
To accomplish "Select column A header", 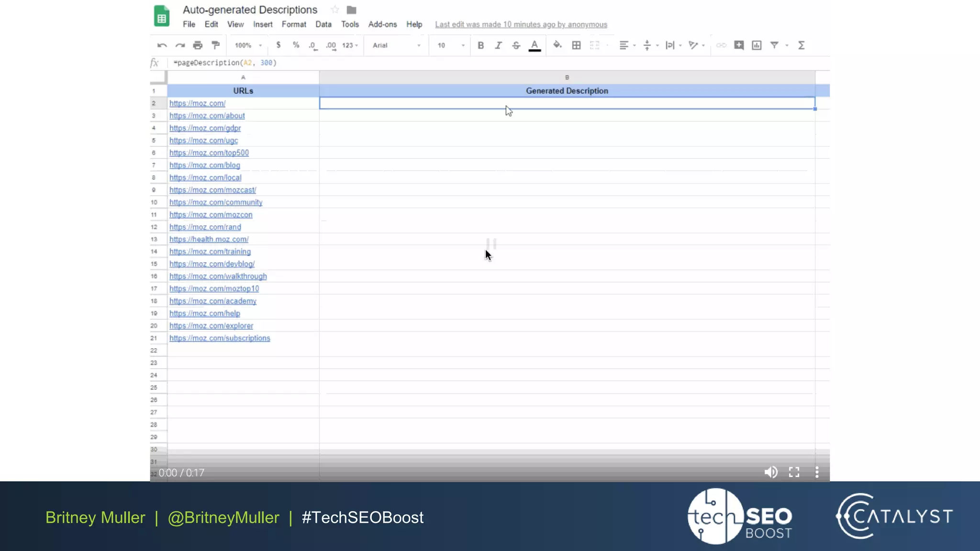I will [243, 77].
